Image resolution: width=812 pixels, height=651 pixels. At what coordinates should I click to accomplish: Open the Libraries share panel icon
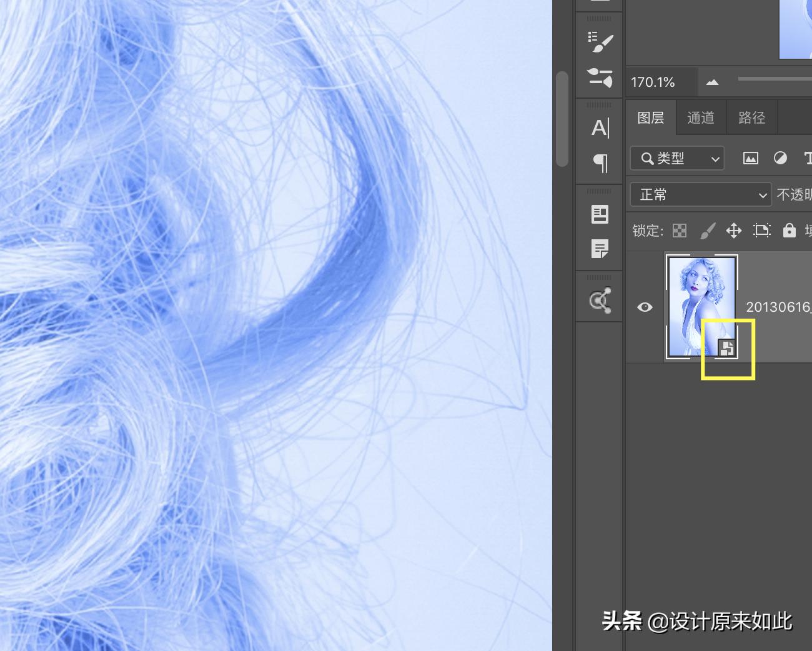tap(600, 301)
